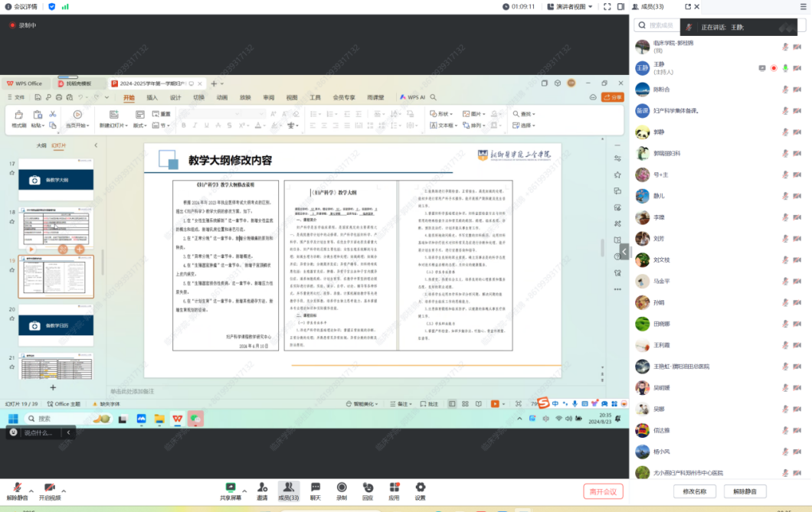Click the red 离开会议 leave button
Image resolution: width=812 pixels, height=512 pixels.
[x=603, y=491]
